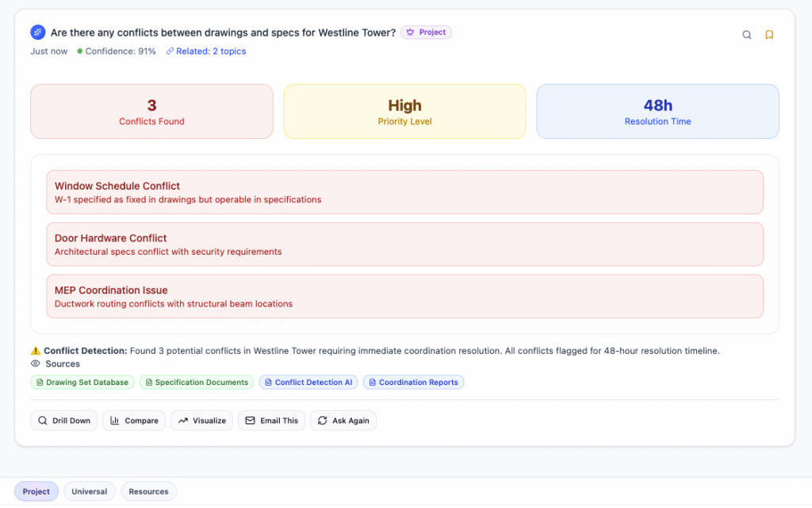The width and height of the screenshot is (812, 508).
Task: Bookmark this answer with the bookmark icon
Action: (x=768, y=35)
